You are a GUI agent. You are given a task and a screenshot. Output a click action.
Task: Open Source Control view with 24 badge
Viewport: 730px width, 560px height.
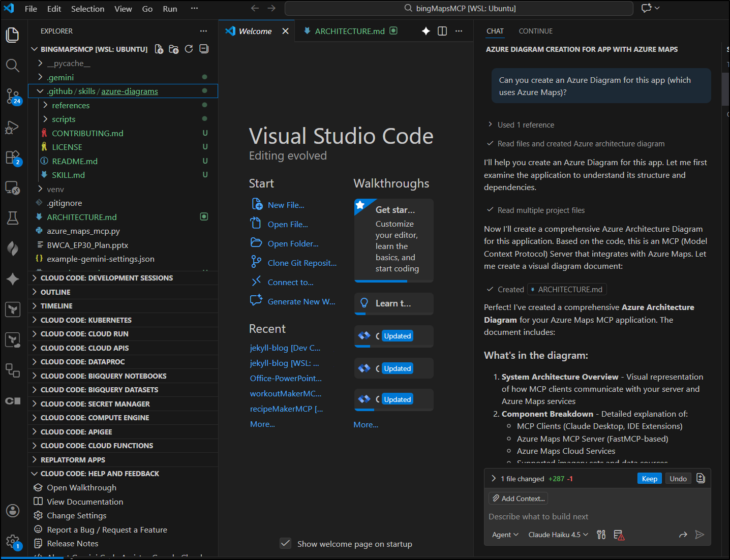(x=13, y=96)
